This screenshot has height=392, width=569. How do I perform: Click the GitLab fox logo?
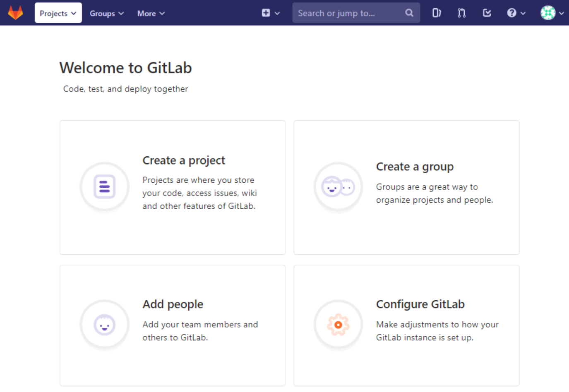[16, 13]
